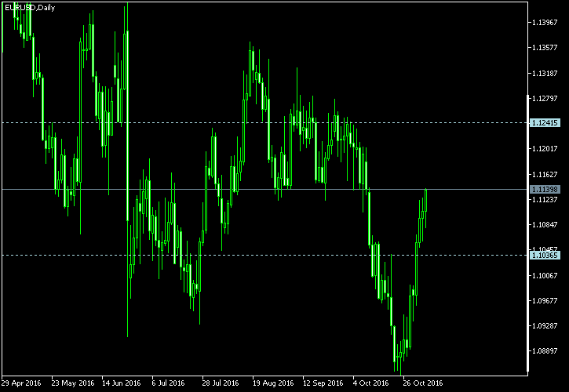Screen dimensions: 569x392
Task: Click the 1.12797 price scale label
Action: tap(545, 98)
